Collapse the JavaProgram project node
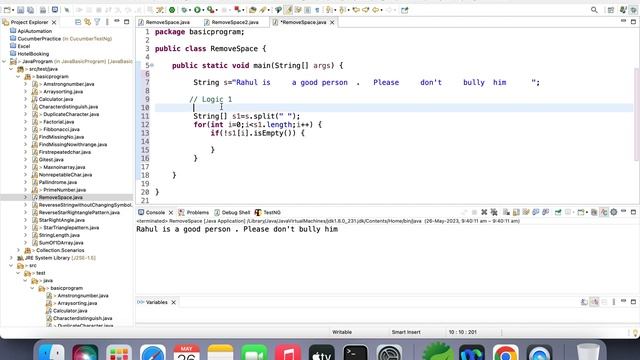The width and height of the screenshot is (640, 360). click(x=4, y=61)
